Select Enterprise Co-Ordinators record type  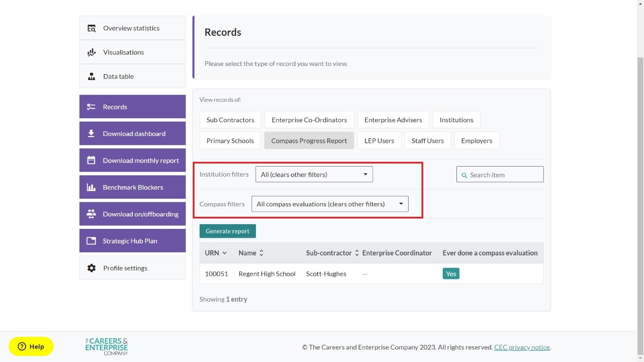[x=309, y=120]
